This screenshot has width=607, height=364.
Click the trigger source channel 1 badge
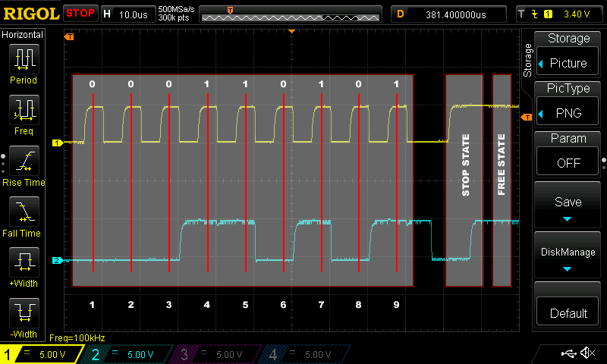[x=548, y=14]
